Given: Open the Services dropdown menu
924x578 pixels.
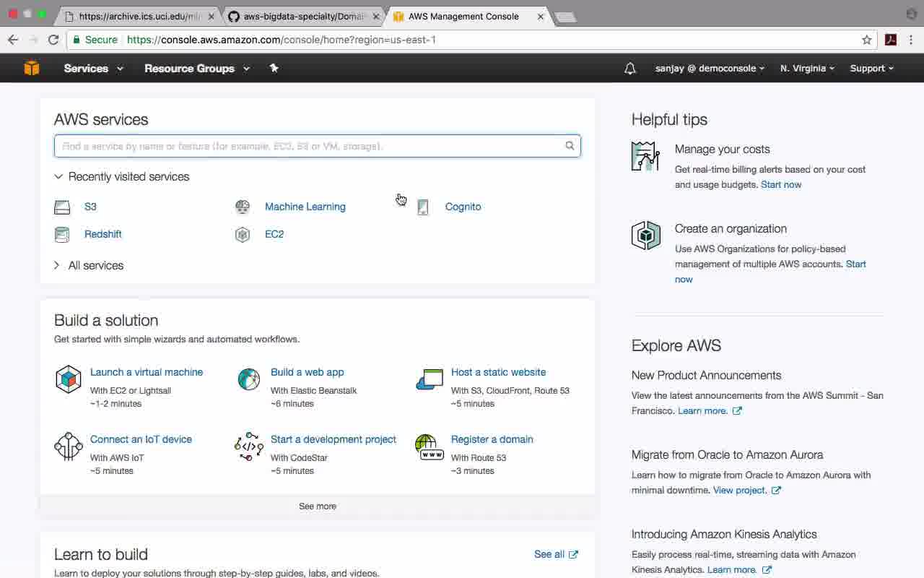Looking at the screenshot, I should click(94, 68).
